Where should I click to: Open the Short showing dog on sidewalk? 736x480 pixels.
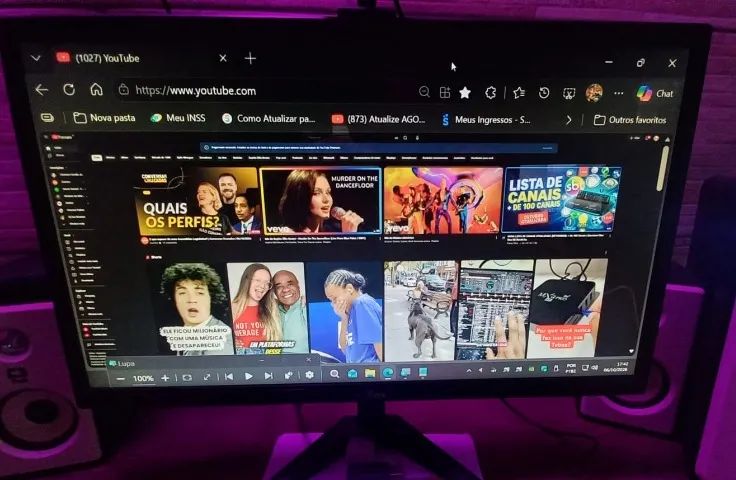click(420, 311)
